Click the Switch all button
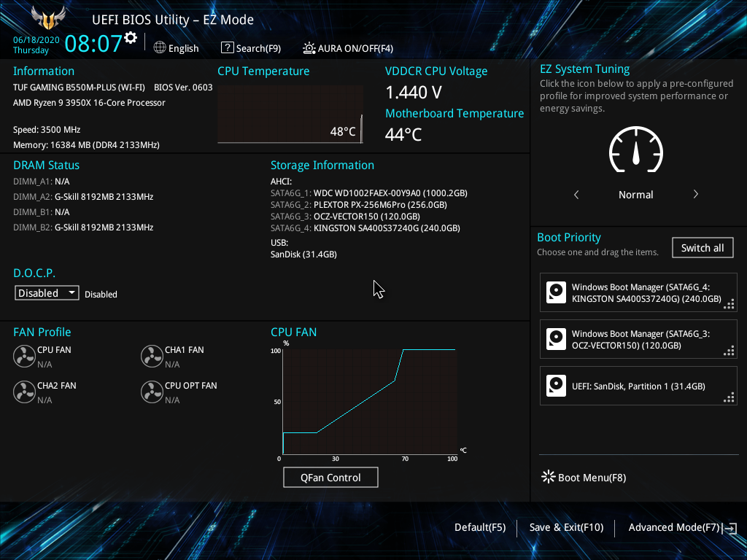Screen dimensions: 747x560 click(703, 248)
